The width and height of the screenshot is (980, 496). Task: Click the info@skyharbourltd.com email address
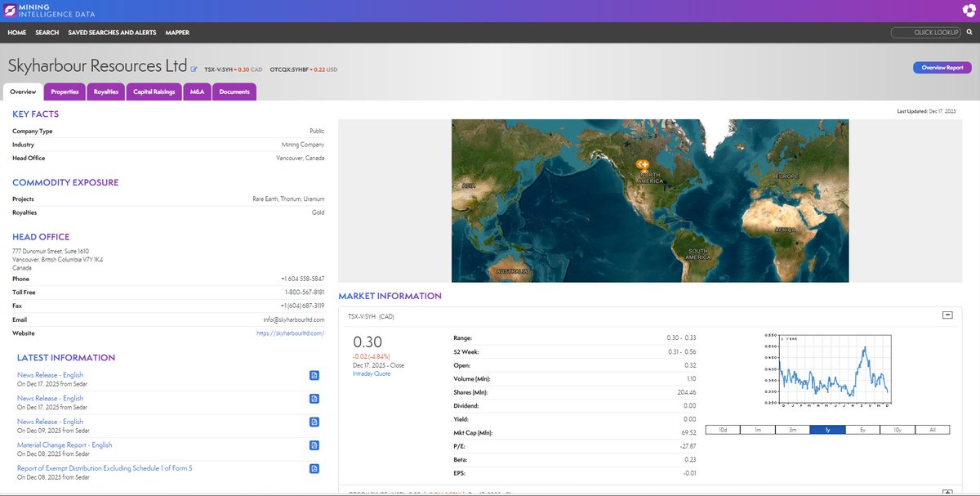point(293,319)
